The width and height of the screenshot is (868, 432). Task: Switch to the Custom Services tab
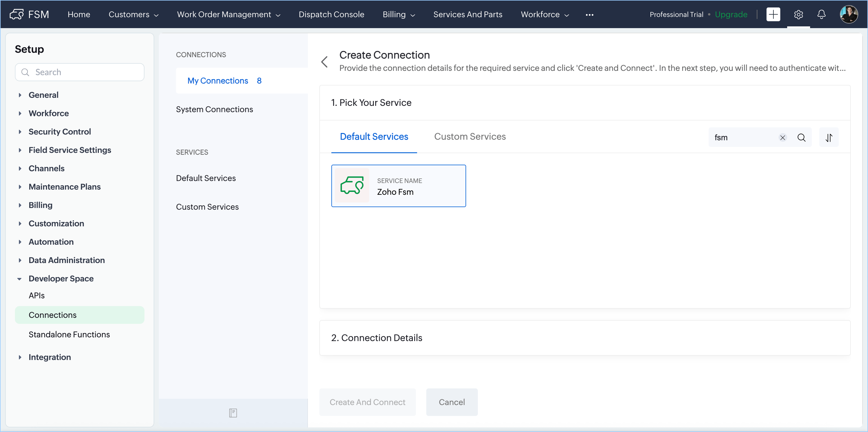click(470, 137)
